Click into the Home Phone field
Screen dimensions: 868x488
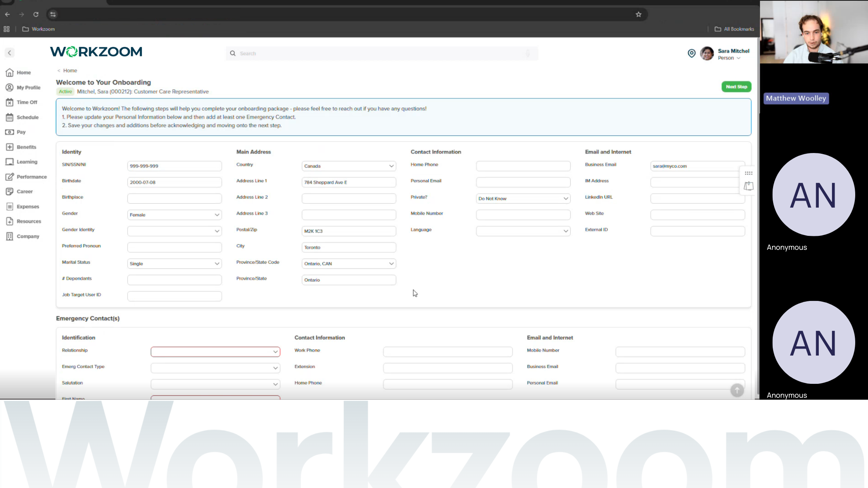click(523, 166)
